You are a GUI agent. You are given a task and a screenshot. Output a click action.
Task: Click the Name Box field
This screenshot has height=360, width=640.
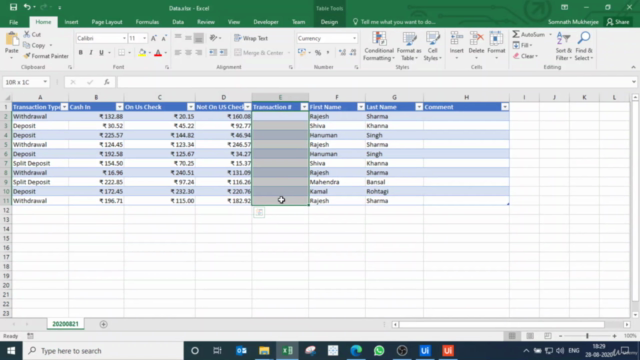[22, 82]
